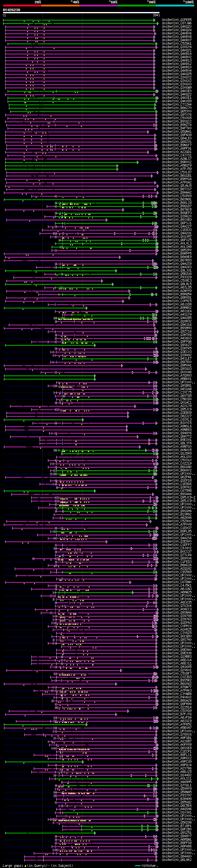This screenshot has height=868, width=197.
Task: Click the UniRef100_B6KLS9 label
Action: (x=177, y=203)
